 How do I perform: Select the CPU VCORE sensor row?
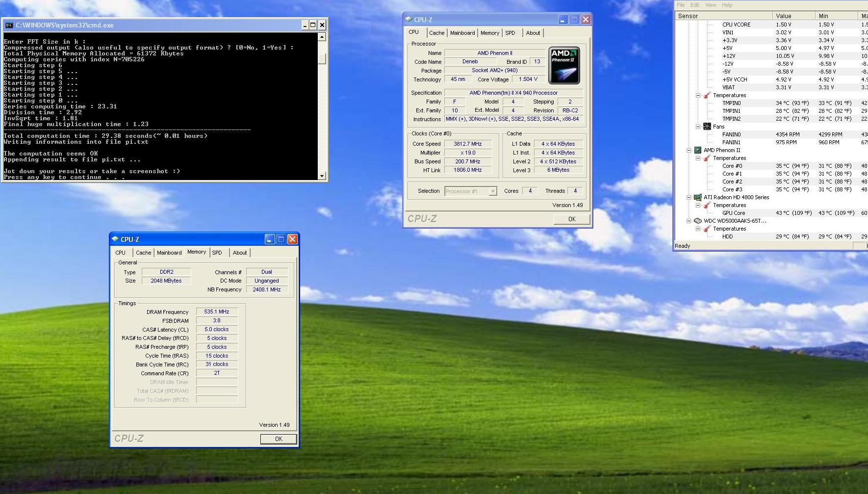click(771, 25)
